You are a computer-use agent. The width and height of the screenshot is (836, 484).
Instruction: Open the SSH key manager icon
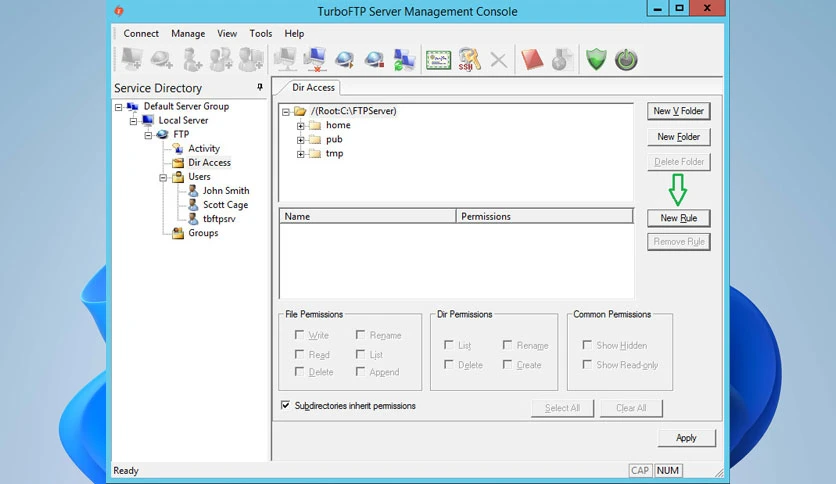click(469, 59)
